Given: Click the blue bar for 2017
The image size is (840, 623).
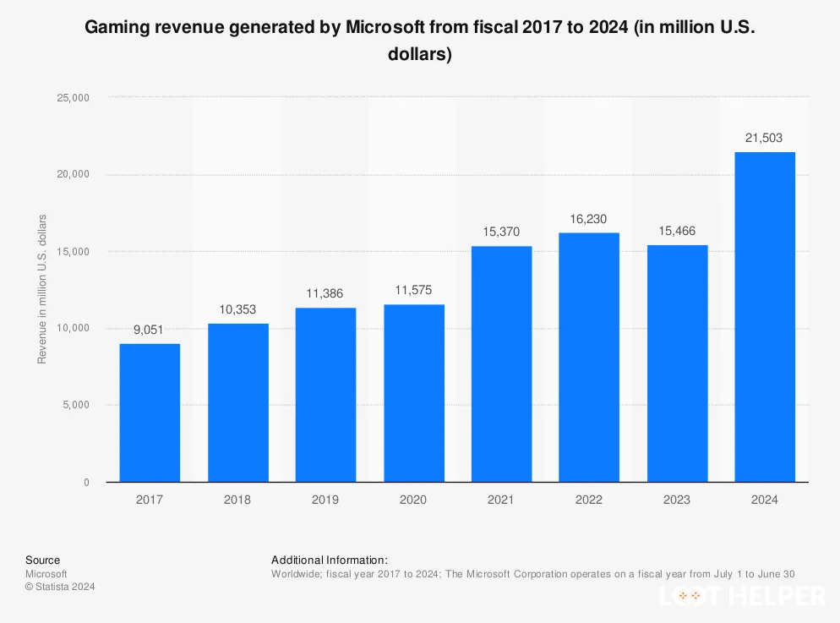Looking at the screenshot, I should (150, 413).
